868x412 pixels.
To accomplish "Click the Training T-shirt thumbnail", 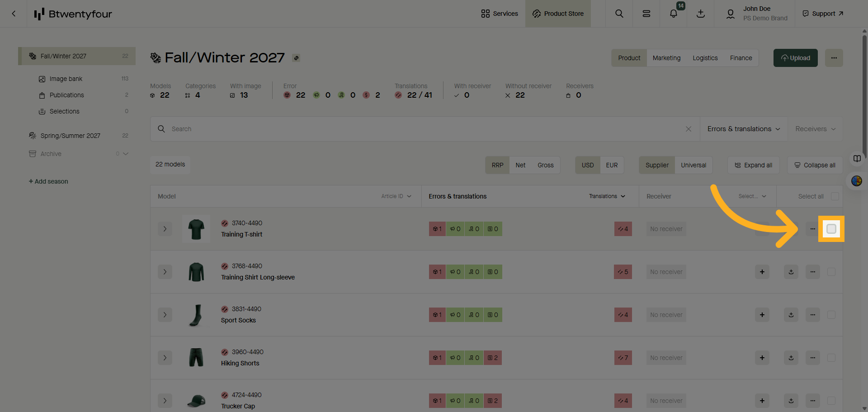I will coord(196,229).
